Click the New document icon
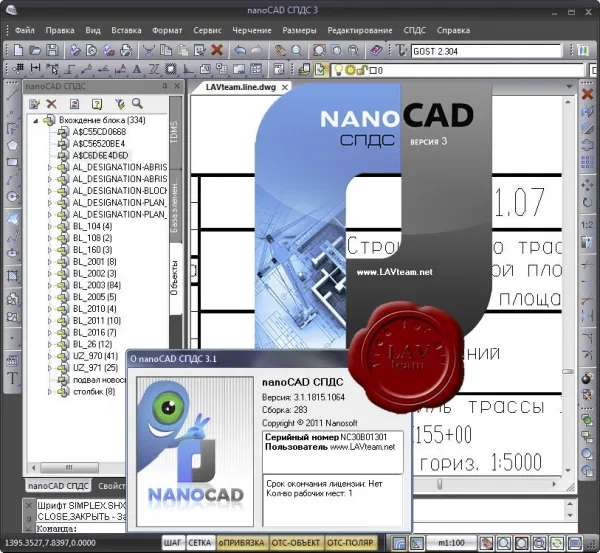600x553 pixels. click(x=18, y=50)
